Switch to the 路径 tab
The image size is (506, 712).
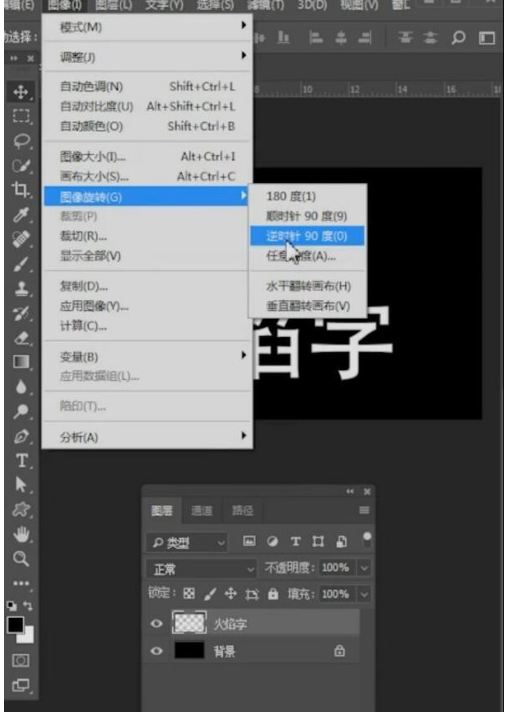243,510
